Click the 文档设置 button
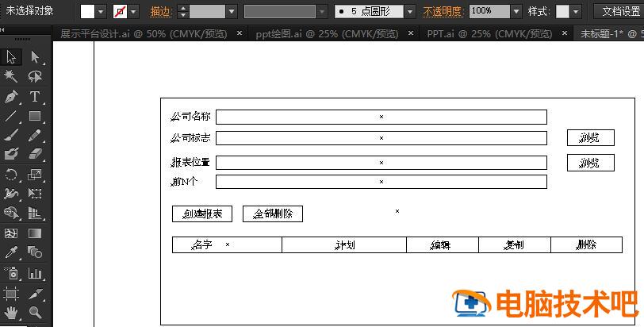Image resolution: width=644 pixels, height=327 pixels. pos(618,12)
